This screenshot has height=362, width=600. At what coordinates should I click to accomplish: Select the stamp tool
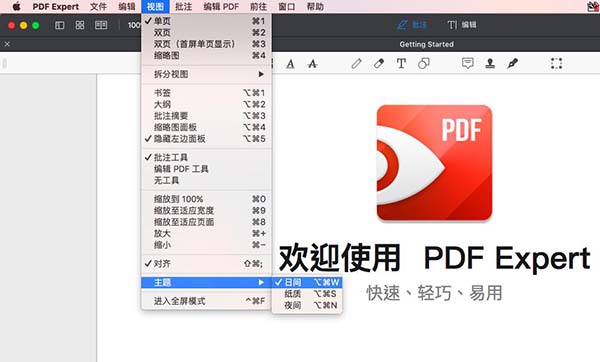pyautogui.click(x=490, y=64)
